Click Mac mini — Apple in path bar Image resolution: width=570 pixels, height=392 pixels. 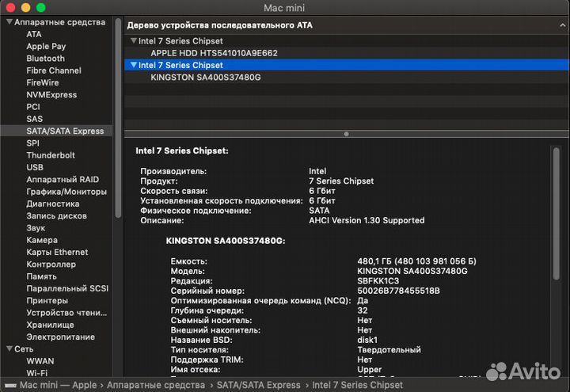(x=58, y=385)
